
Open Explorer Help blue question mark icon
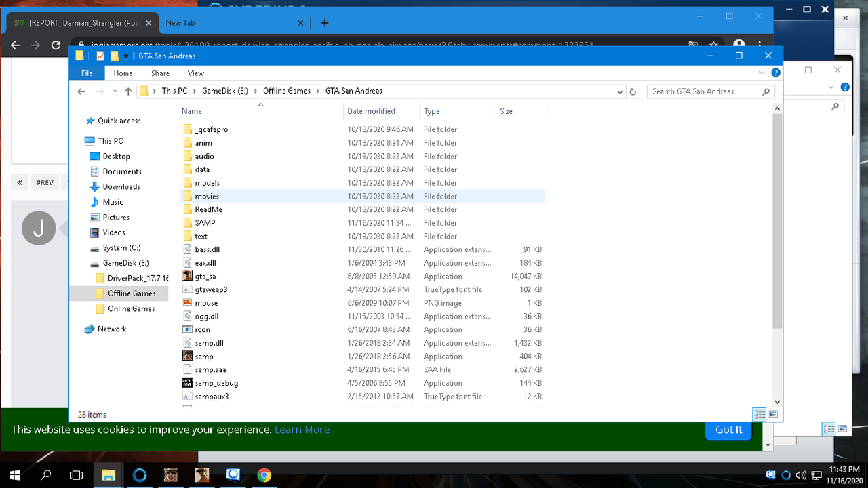[776, 73]
